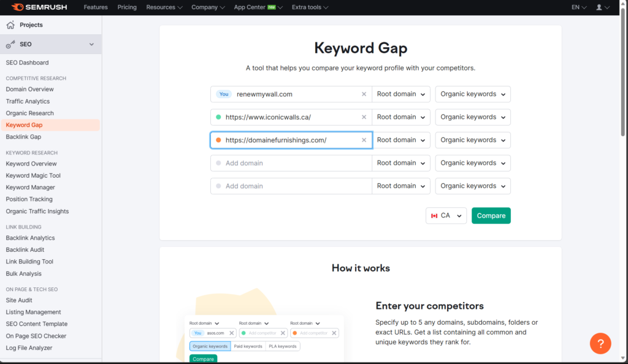Open the EN language menu
Screen dimensions: 628x364
click(x=579, y=7)
